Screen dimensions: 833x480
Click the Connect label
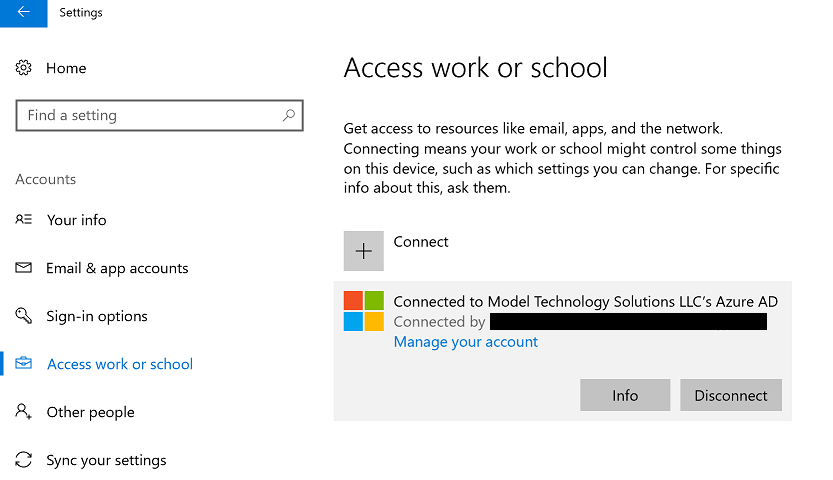pos(421,242)
